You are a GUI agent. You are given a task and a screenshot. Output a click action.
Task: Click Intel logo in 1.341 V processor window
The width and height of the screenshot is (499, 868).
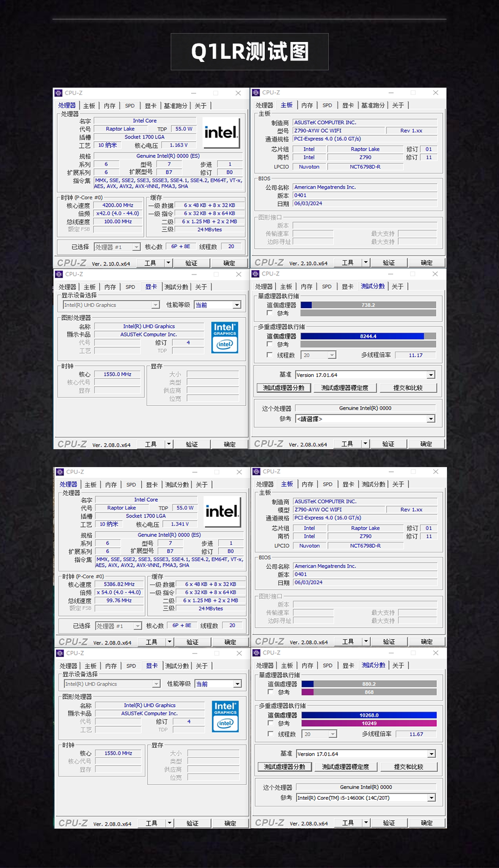222,511
